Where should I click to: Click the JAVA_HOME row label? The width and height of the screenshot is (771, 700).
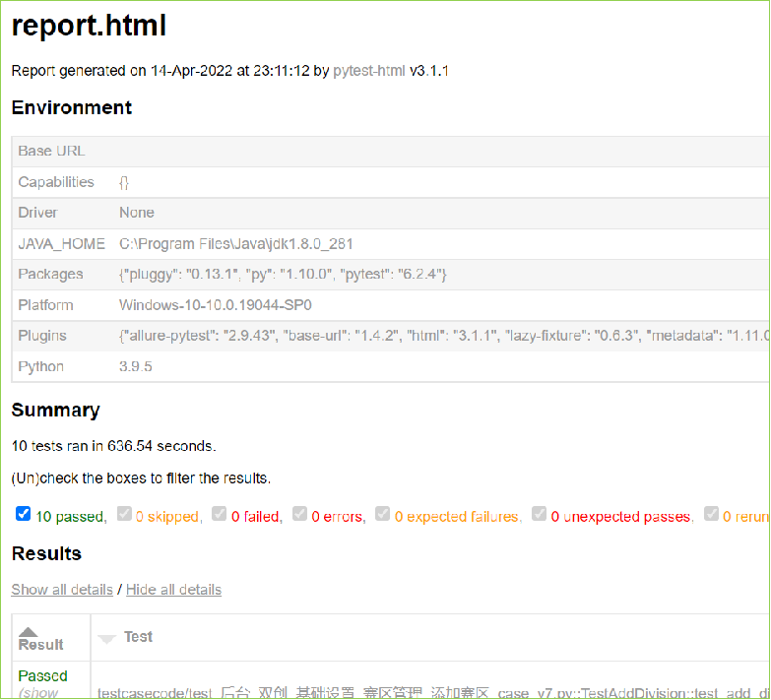(x=61, y=244)
